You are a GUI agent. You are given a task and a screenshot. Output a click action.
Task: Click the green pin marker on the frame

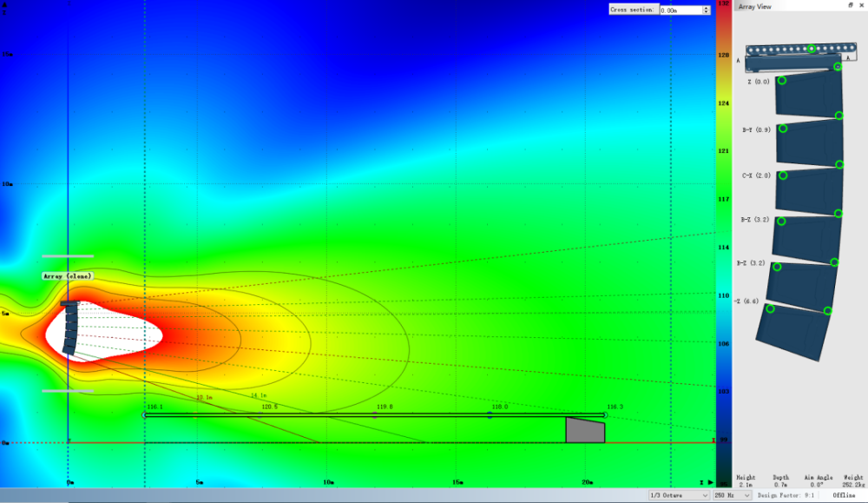[x=838, y=67]
